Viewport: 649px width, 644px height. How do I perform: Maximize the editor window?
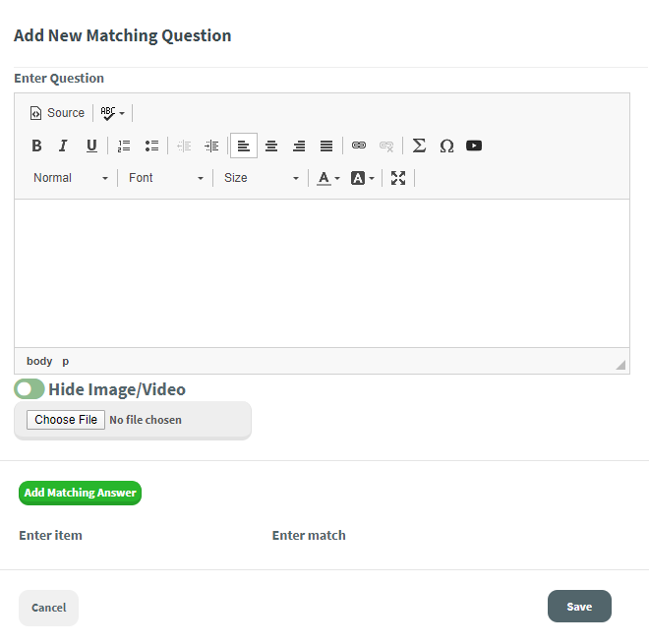click(x=398, y=178)
